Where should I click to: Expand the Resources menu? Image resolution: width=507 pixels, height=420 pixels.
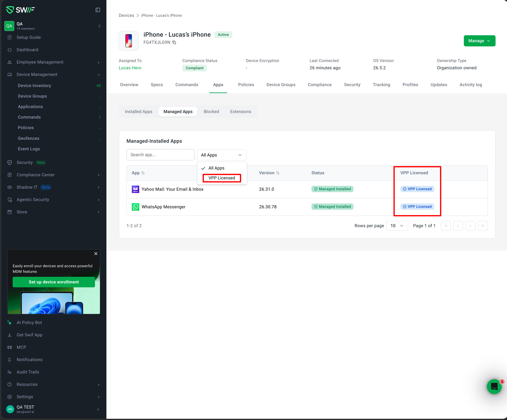(x=99, y=385)
